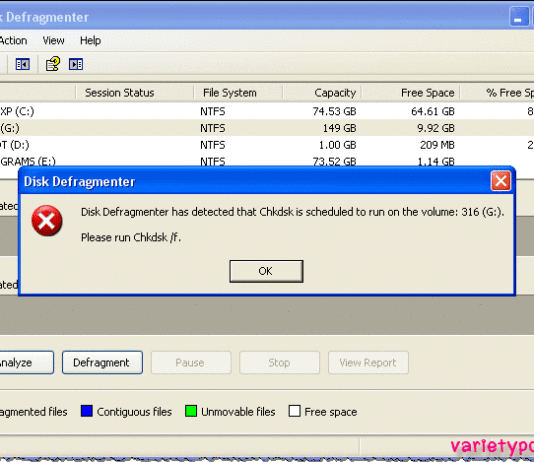Viewport: 534px width, 462px height.
Task: Click the Show/Hide Console Tree toolbar icon
Action: pos(22,64)
